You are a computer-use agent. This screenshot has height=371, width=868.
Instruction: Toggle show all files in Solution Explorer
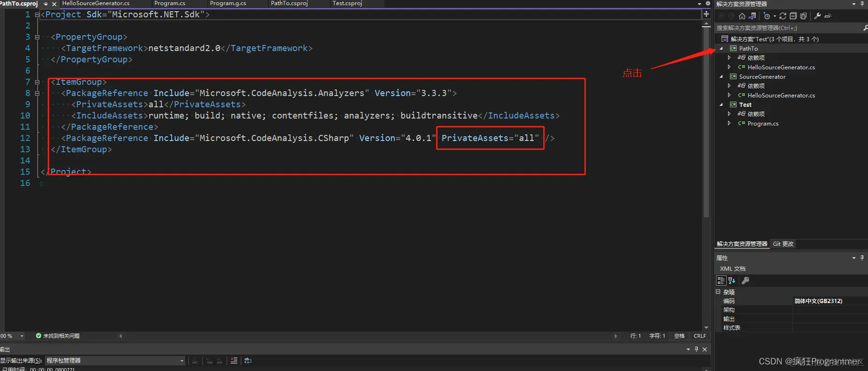(x=803, y=16)
